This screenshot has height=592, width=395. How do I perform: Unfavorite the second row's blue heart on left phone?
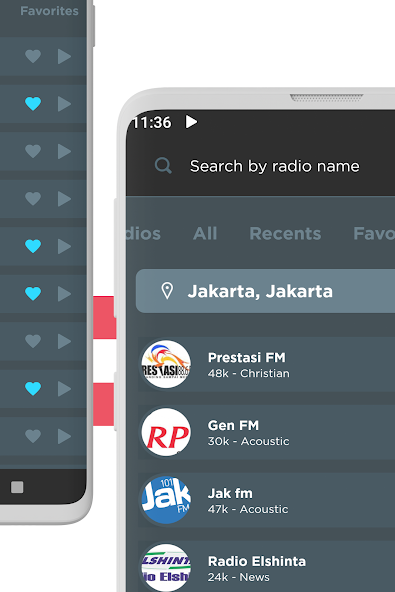(x=33, y=103)
